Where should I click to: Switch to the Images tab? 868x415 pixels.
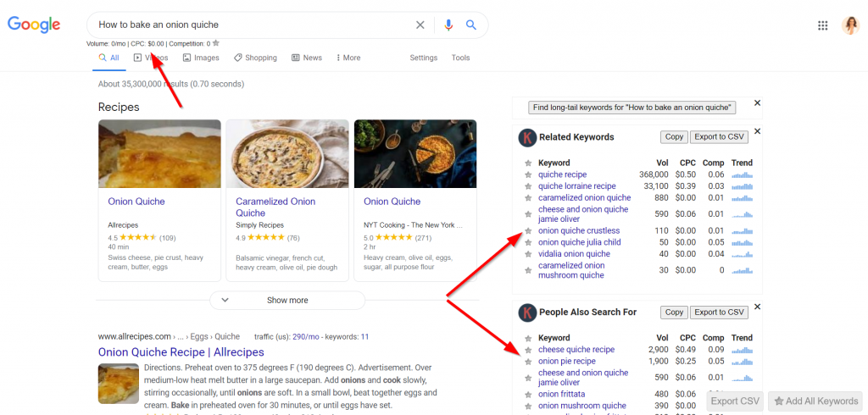point(201,58)
